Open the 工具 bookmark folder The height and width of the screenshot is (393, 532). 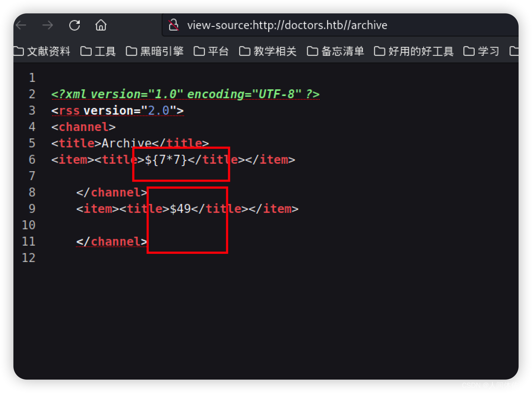tap(98, 51)
